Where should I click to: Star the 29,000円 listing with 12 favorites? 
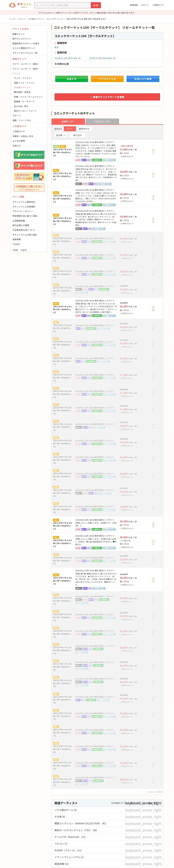coord(153,307)
